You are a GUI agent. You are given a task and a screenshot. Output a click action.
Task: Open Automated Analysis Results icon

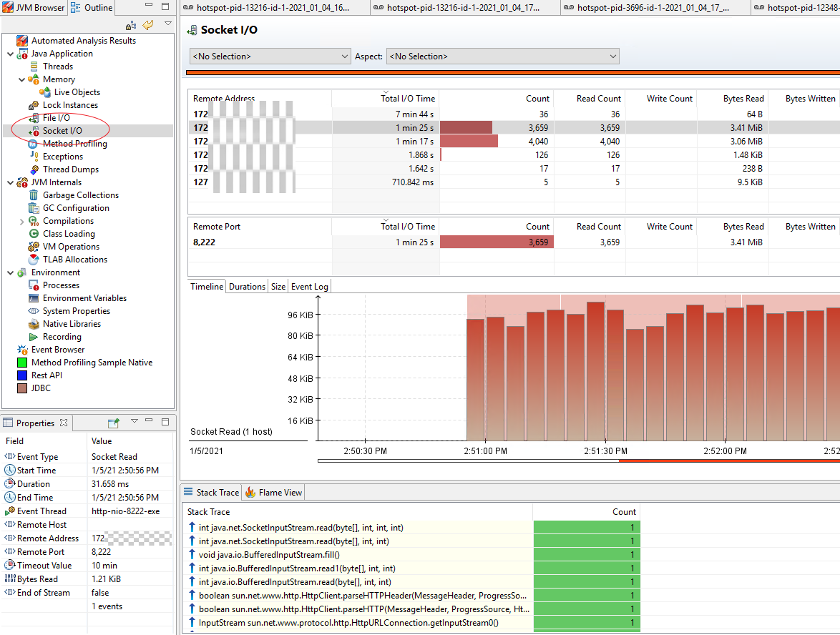pyautogui.click(x=22, y=41)
